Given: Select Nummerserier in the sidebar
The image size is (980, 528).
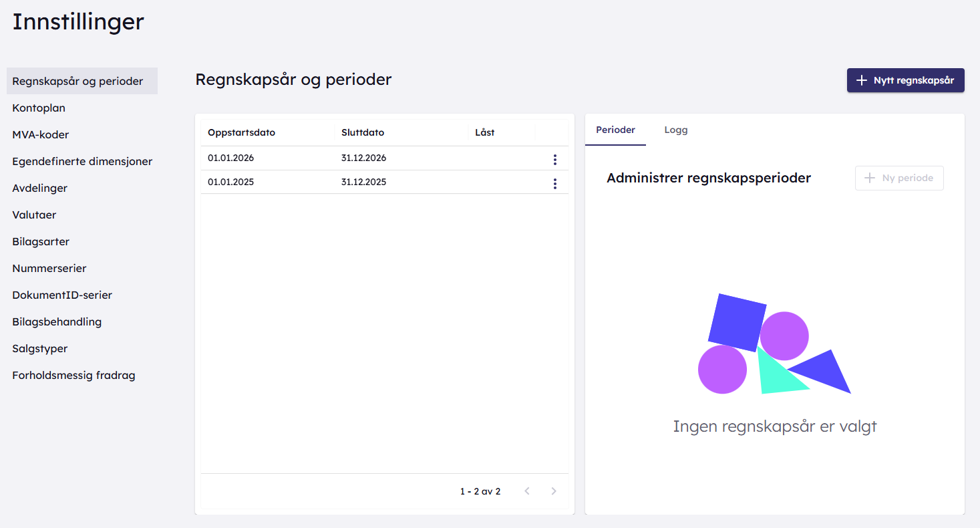Looking at the screenshot, I should (x=49, y=269).
